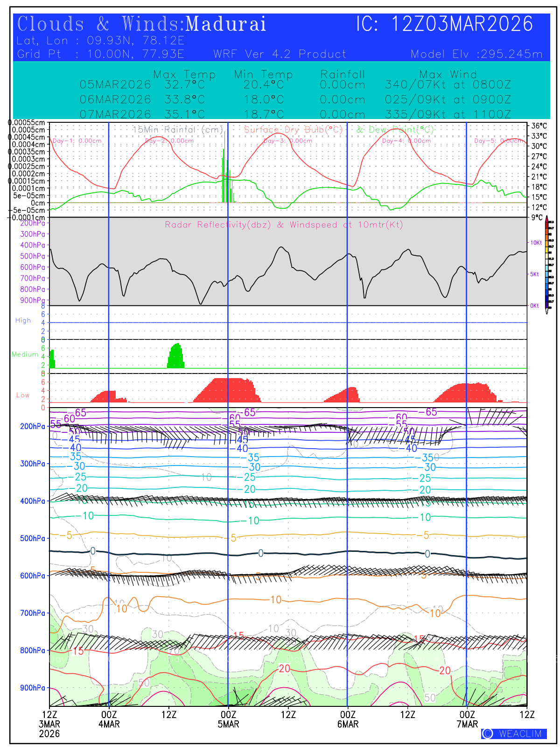Select the 00Z 4MAR time axis label
Screen dimensions: 560x747
coord(109,719)
